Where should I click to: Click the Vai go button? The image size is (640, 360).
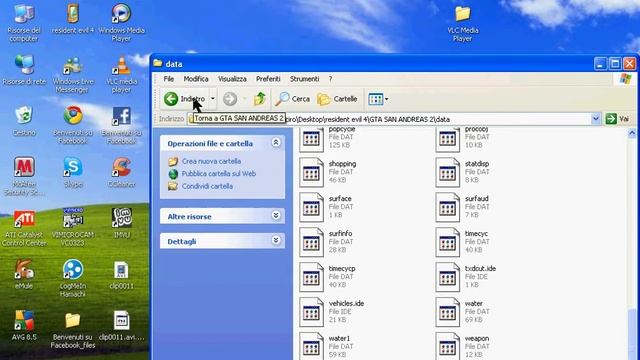pos(618,119)
